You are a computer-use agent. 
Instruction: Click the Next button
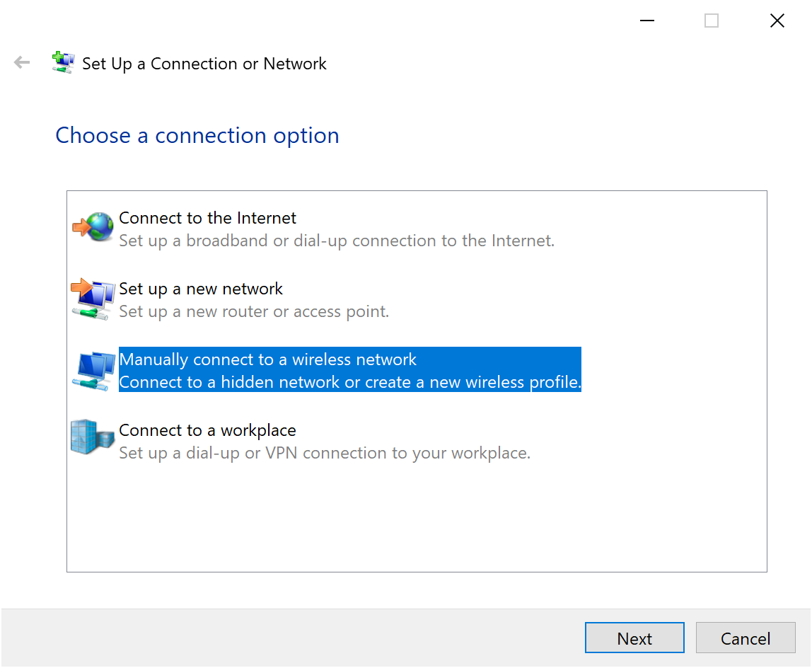pos(634,638)
